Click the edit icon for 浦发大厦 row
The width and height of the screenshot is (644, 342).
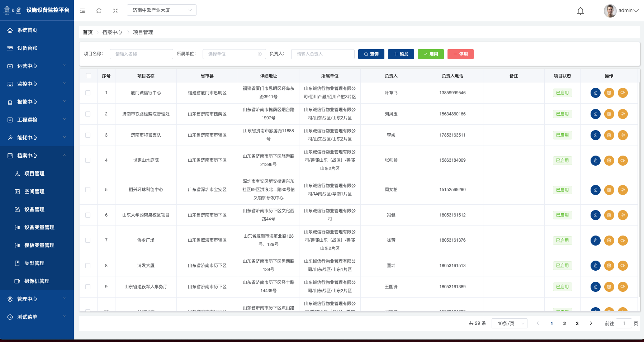[595, 266]
